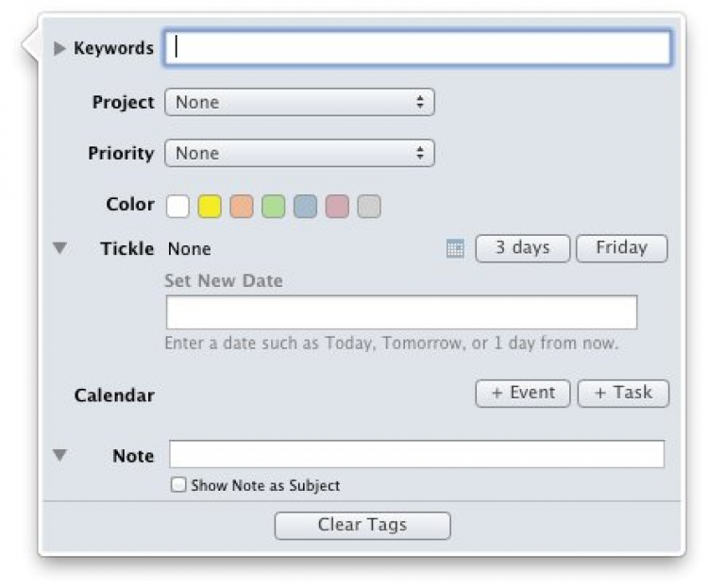
Task: Set tickle to 3 days
Action: (523, 248)
